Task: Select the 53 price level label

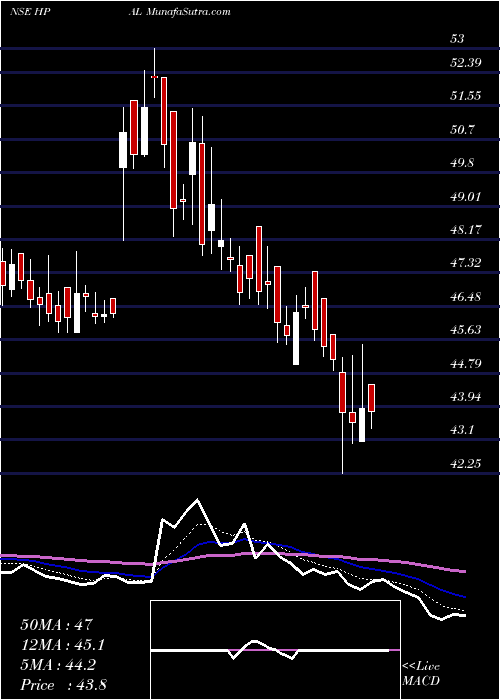Action: pyautogui.click(x=457, y=39)
